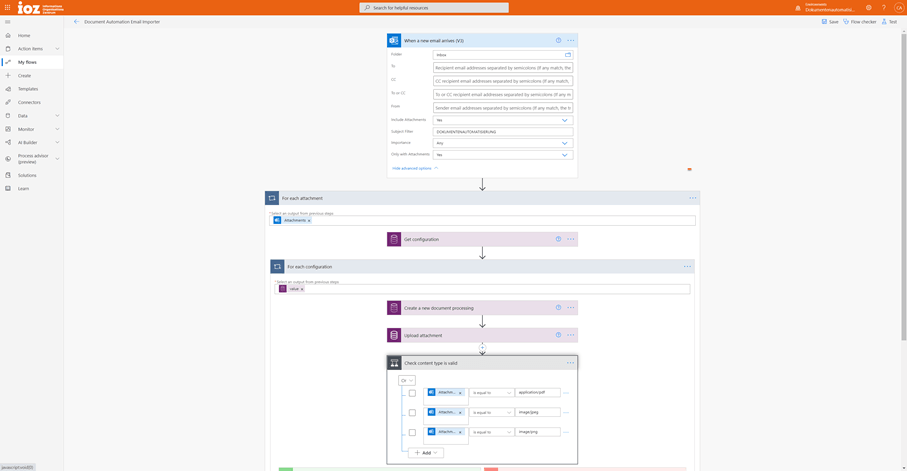Image resolution: width=907 pixels, height=471 pixels.
Task: Open Process advisor (preview) in sidebar
Action: [32, 159]
